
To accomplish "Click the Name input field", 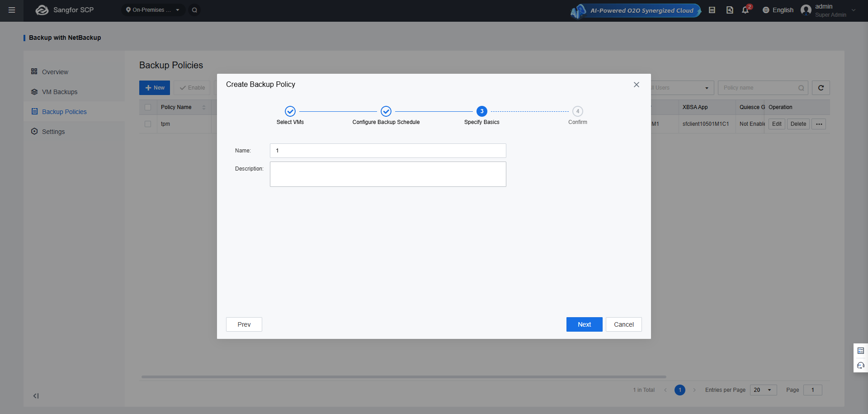I will (388, 151).
